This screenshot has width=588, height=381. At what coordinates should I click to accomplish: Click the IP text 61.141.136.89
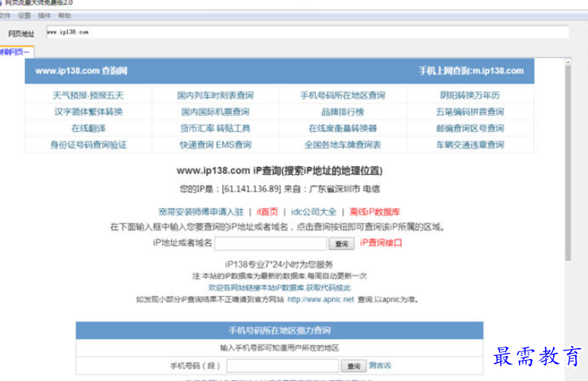click(x=251, y=189)
